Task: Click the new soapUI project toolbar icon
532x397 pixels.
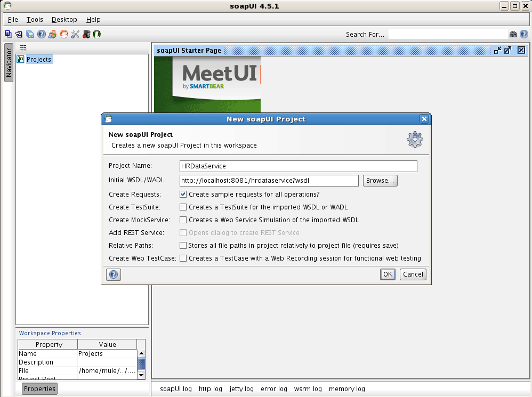Action: pyautogui.click(x=8, y=34)
